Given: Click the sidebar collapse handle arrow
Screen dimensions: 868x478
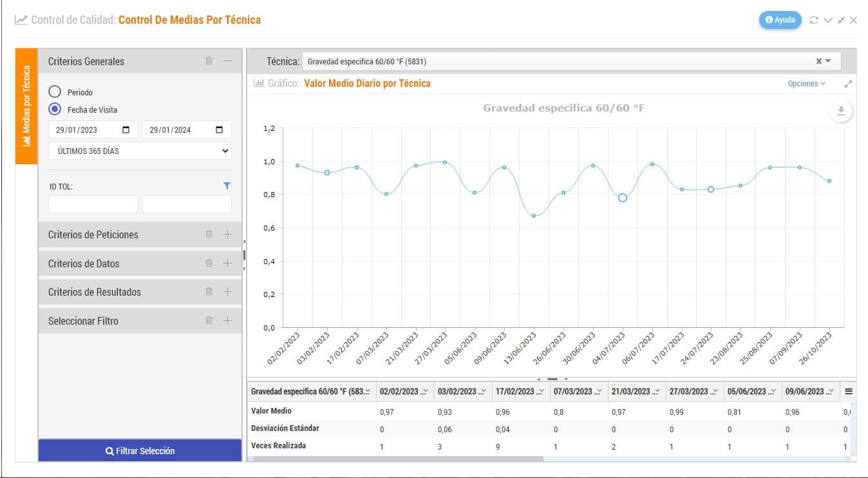Looking at the screenshot, I should [244, 242].
